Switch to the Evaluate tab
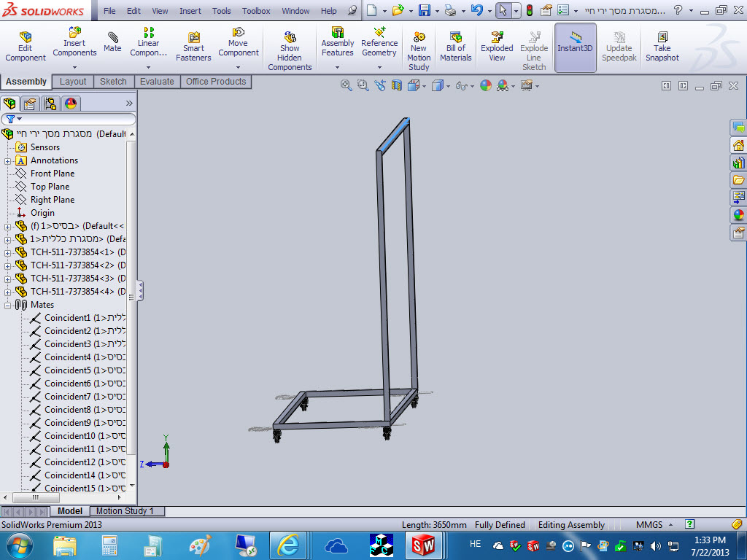The height and width of the screenshot is (560, 747). [x=157, y=82]
